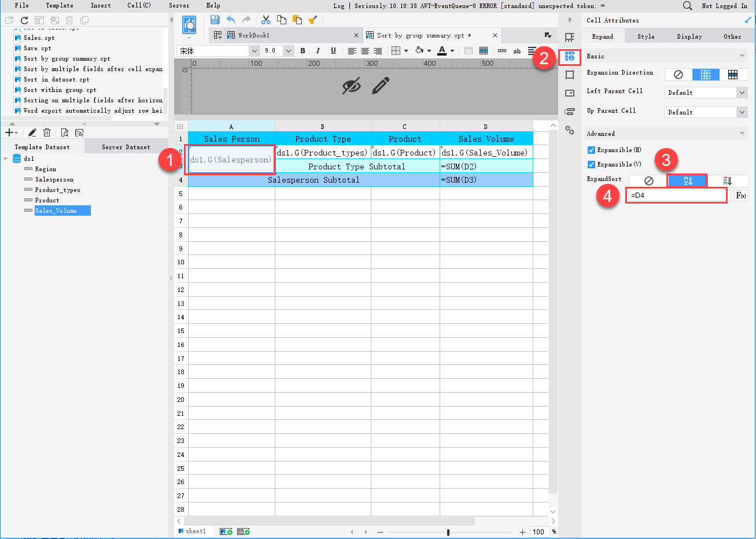
Task: Select the Format Painter brush icon
Action: click(x=313, y=20)
